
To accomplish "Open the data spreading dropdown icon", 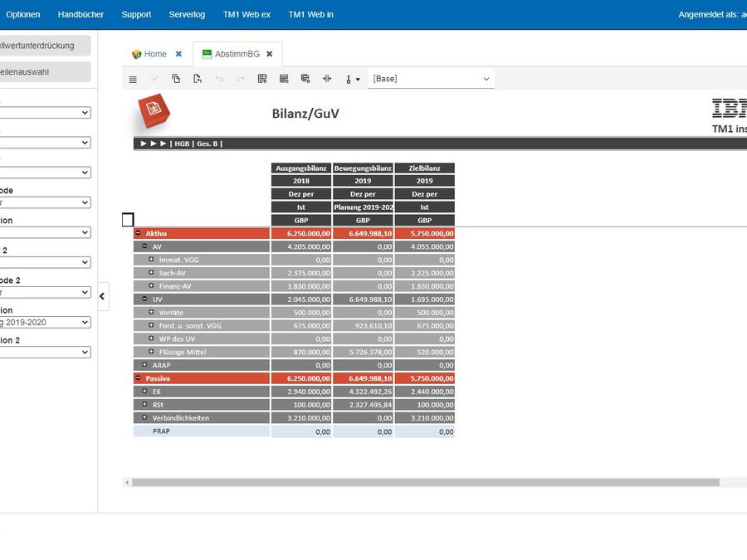I will [x=353, y=79].
